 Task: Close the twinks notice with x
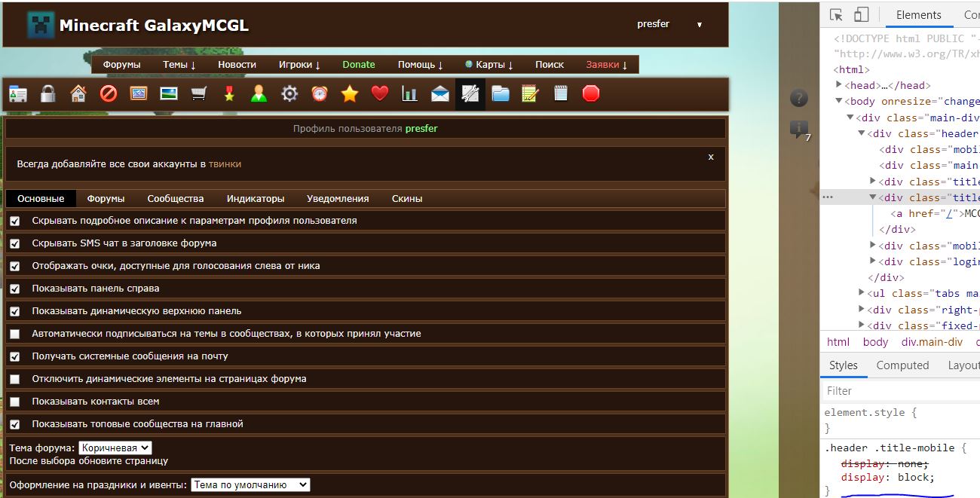click(x=711, y=157)
